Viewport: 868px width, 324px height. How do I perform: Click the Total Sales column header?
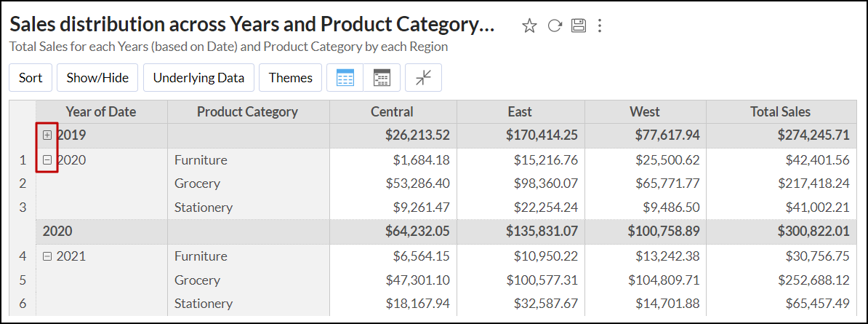tap(780, 111)
